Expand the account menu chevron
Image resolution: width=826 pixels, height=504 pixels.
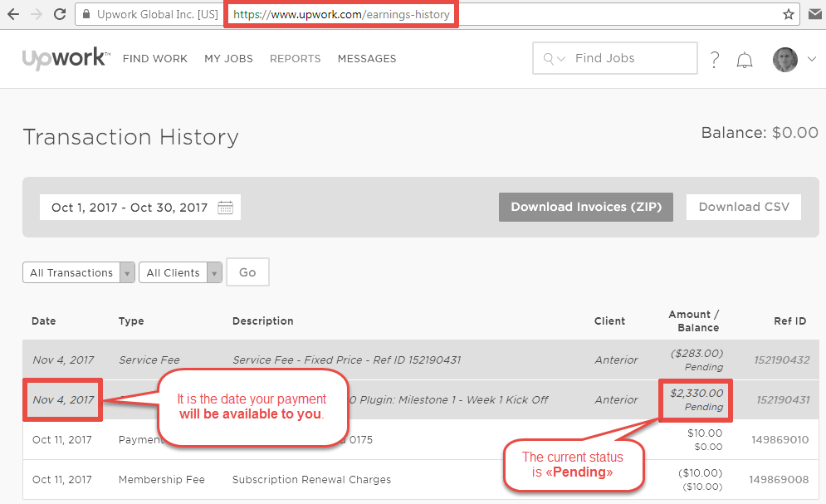coord(811,59)
